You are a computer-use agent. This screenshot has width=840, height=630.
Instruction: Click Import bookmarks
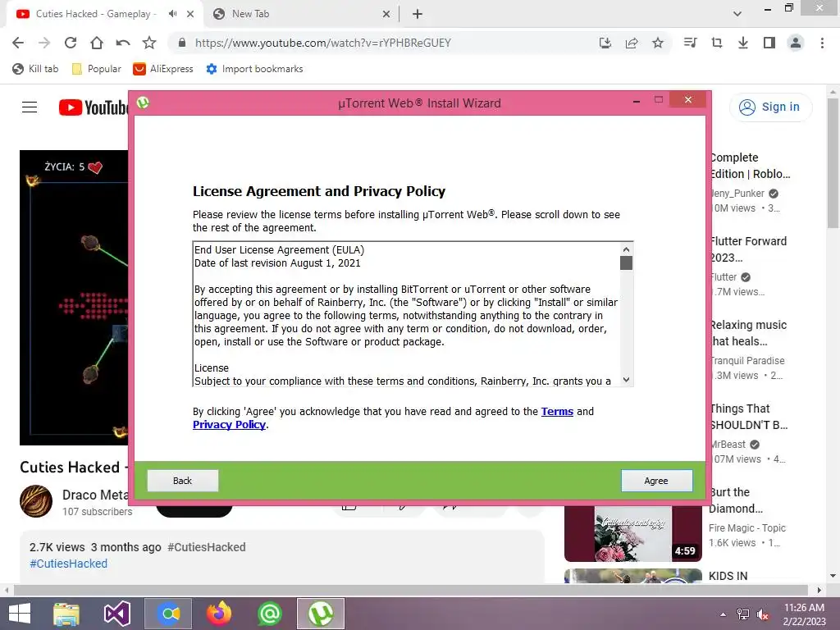point(255,69)
